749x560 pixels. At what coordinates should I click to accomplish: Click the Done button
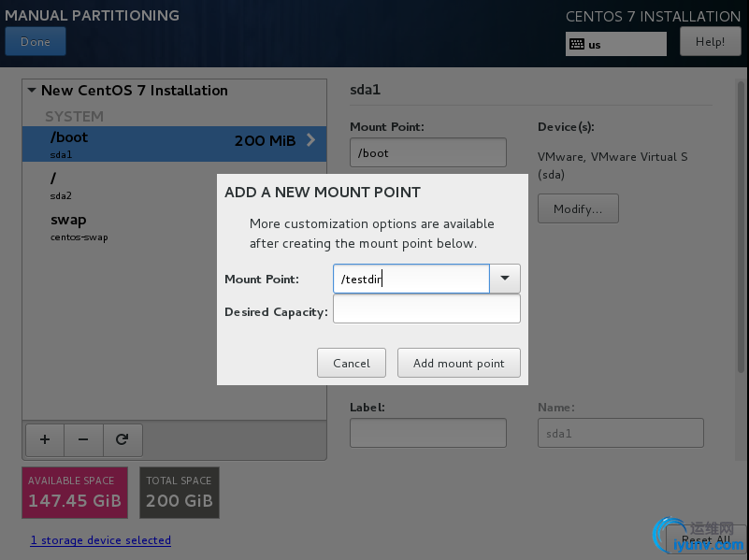coord(36,42)
